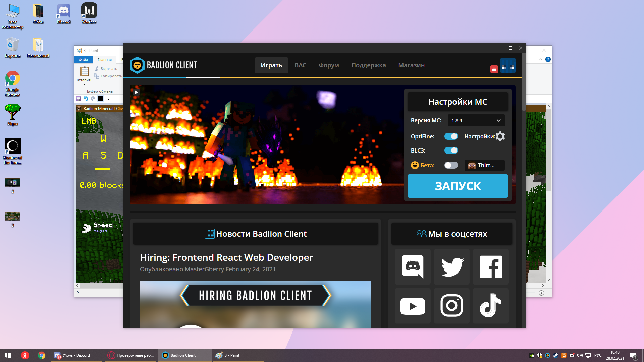The width and height of the screenshot is (644, 362).
Task: Click the Мы в соцсетях header
Action: point(452,234)
